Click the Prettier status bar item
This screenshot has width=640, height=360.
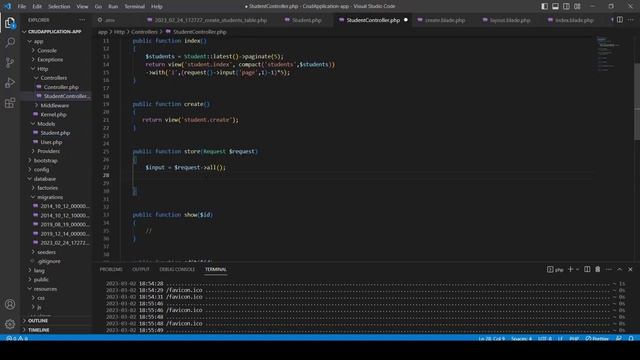(x=597, y=338)
